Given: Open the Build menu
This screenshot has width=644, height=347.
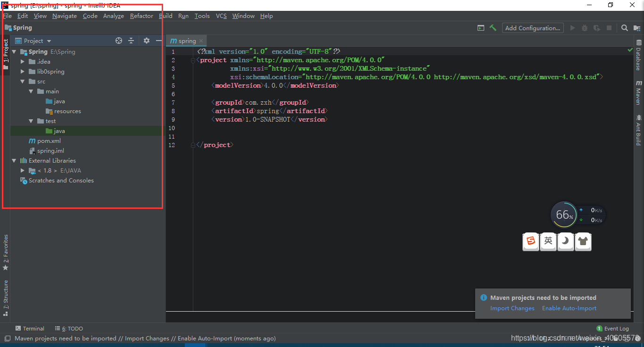Looking at the screenshot, I should 165,16.
